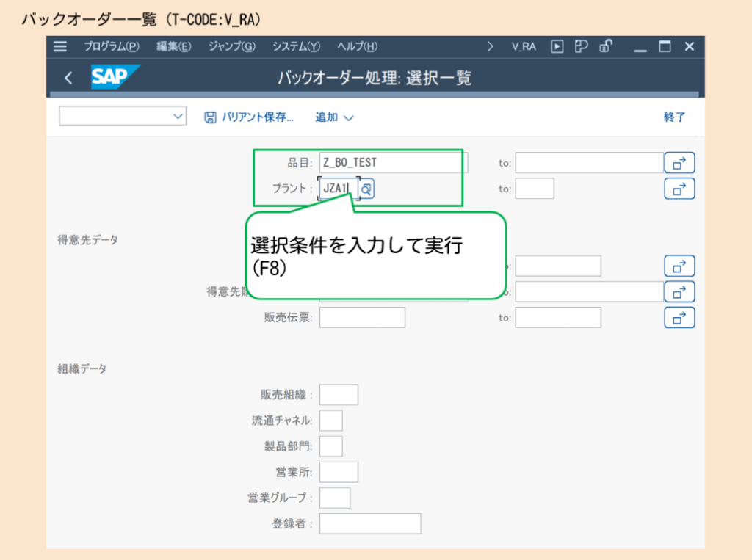752x560 pixels.
Task: Focus the 販売組織 input field
Action: coord(339,395)
